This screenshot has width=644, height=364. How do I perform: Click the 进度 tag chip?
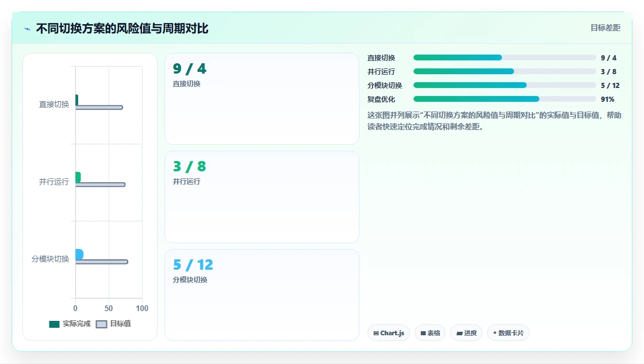click(x=466, y=333)
